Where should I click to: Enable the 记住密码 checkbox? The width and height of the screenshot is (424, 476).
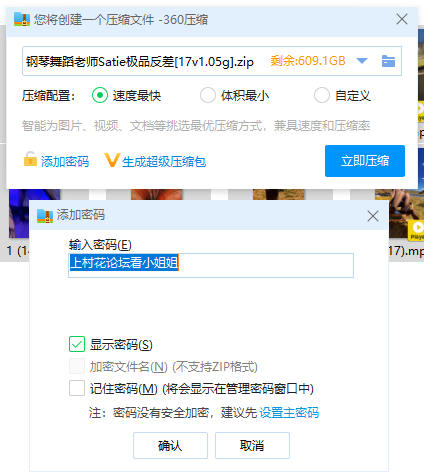click(x=77, y=388)
